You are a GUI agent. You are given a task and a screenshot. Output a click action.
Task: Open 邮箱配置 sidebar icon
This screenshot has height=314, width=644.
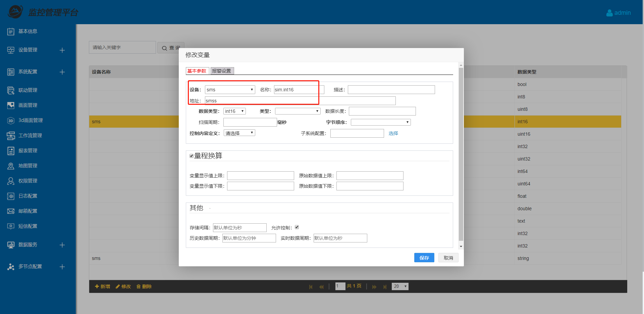11,211
